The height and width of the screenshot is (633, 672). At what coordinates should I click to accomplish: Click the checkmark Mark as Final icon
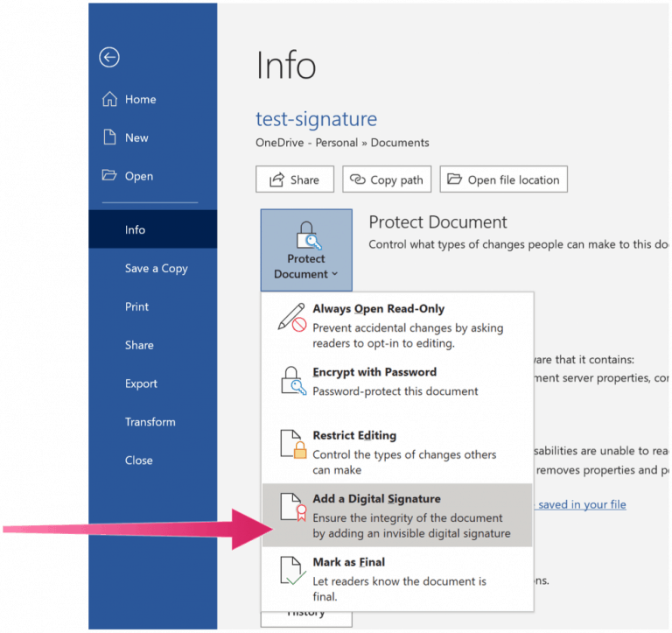coord(293,571)
